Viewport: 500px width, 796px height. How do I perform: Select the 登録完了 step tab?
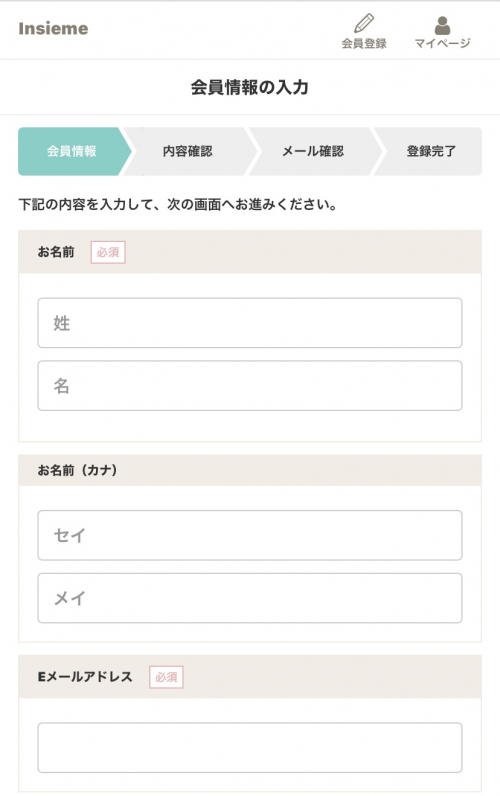point(429,151)
